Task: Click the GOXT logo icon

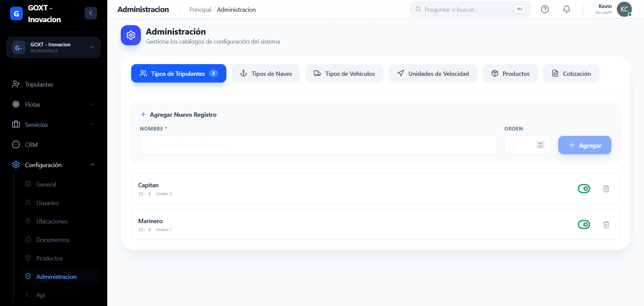Action: coord(16,14)
